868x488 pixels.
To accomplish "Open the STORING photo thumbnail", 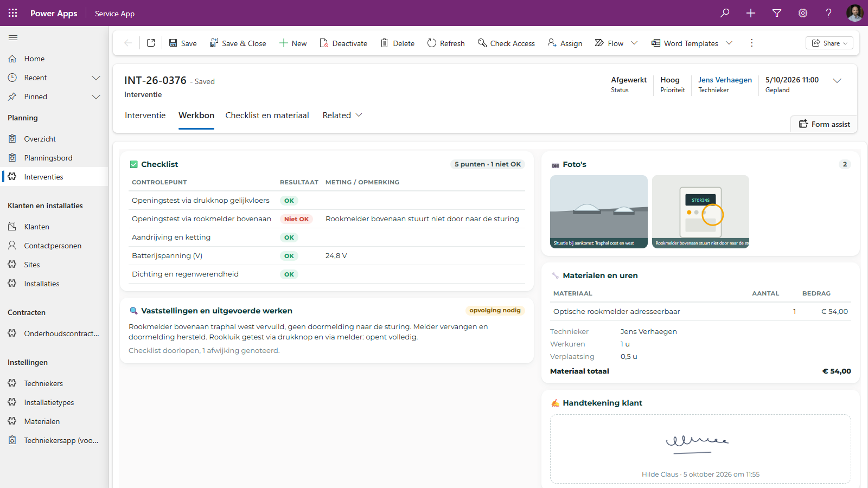I will (700, 211).
